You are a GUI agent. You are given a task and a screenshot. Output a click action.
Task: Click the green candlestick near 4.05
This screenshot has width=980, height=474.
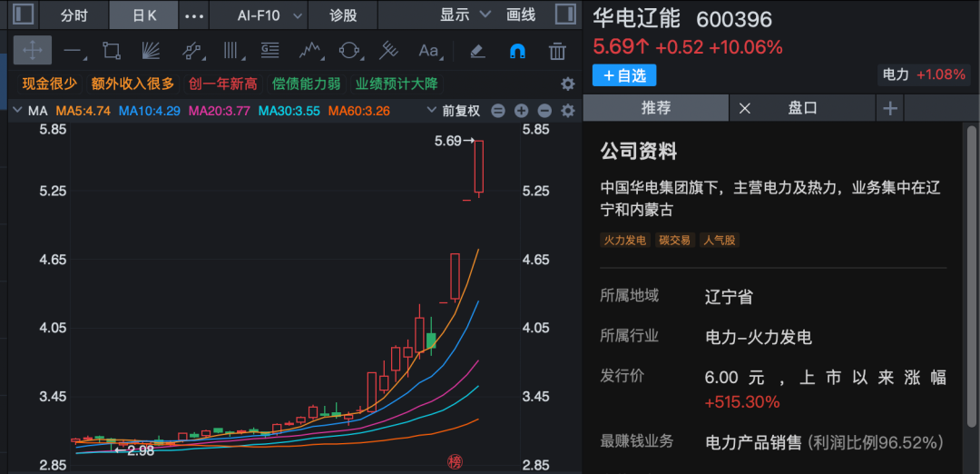click(431, 340)
